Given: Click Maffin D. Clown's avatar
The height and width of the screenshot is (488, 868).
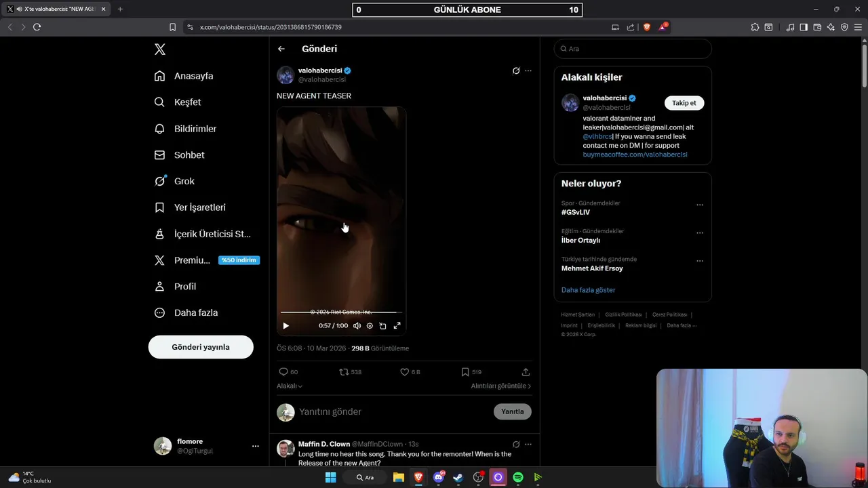Looking at the screenshot, I should tap(285, 449).
